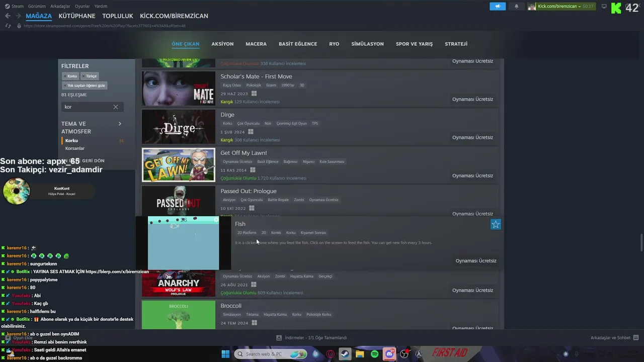This screenshot has height=362, width=644.
Task: Open the Broccoli game title
Action: [x=231, y=306]
